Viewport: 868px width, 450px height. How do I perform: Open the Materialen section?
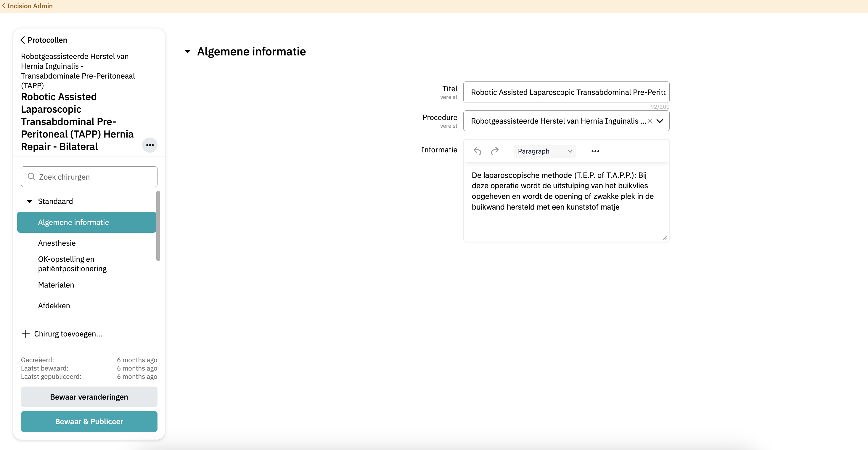pos(56,285)
